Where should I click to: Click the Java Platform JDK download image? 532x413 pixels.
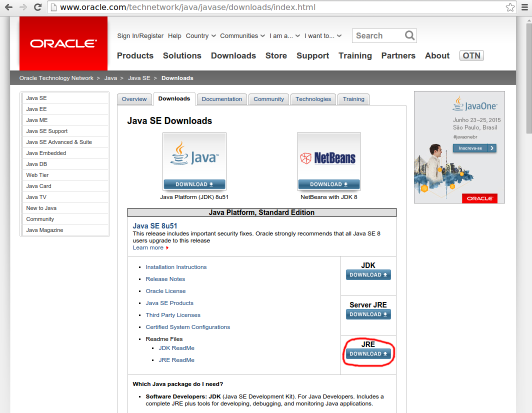coord(194,161)
